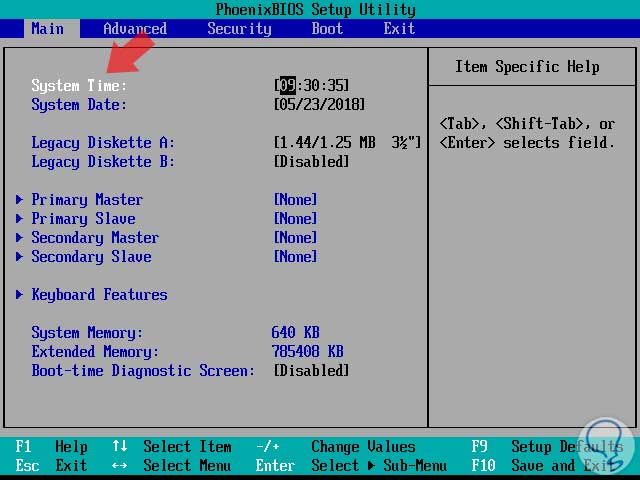The width and height of the screenshot is (640, 480).
Task: Select the System Date label
Action: click(79, 105)
